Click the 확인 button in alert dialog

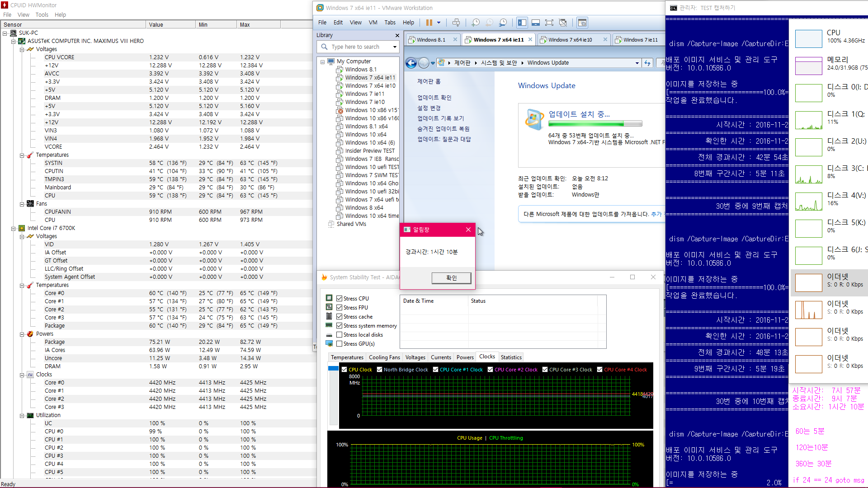(x=451, y=278)
